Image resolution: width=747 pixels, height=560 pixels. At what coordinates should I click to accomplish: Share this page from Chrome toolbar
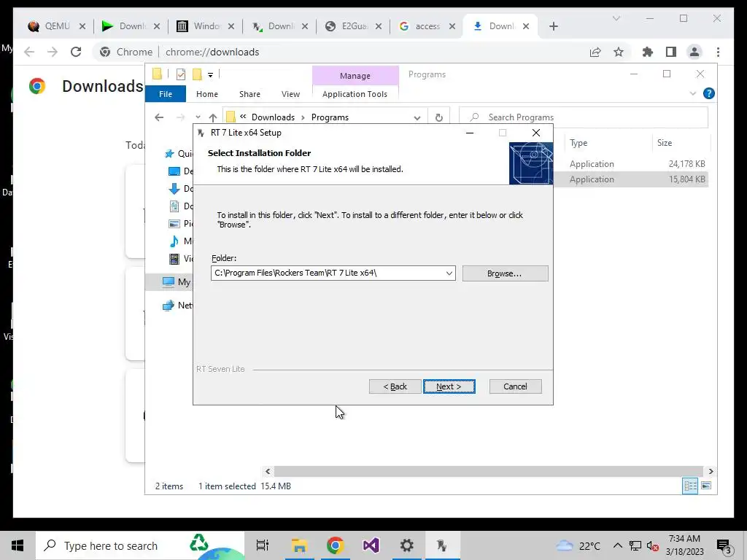pyautogui.click(x=595, y=52)
